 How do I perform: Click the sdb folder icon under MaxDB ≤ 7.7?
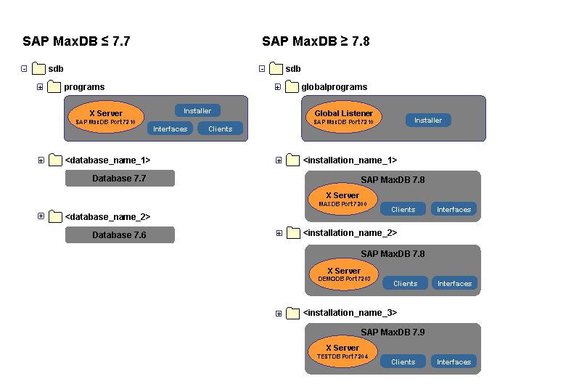coord(38,69)
